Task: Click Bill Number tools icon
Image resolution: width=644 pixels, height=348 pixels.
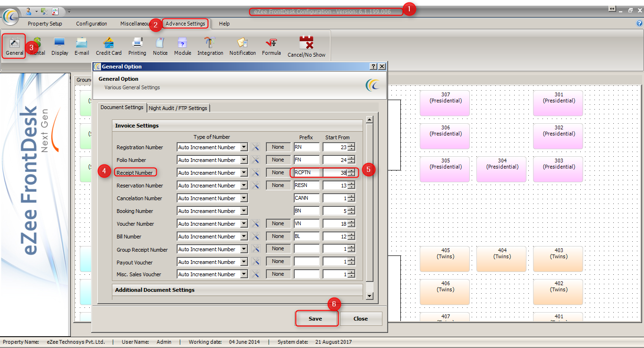Action: coord(255,236)
